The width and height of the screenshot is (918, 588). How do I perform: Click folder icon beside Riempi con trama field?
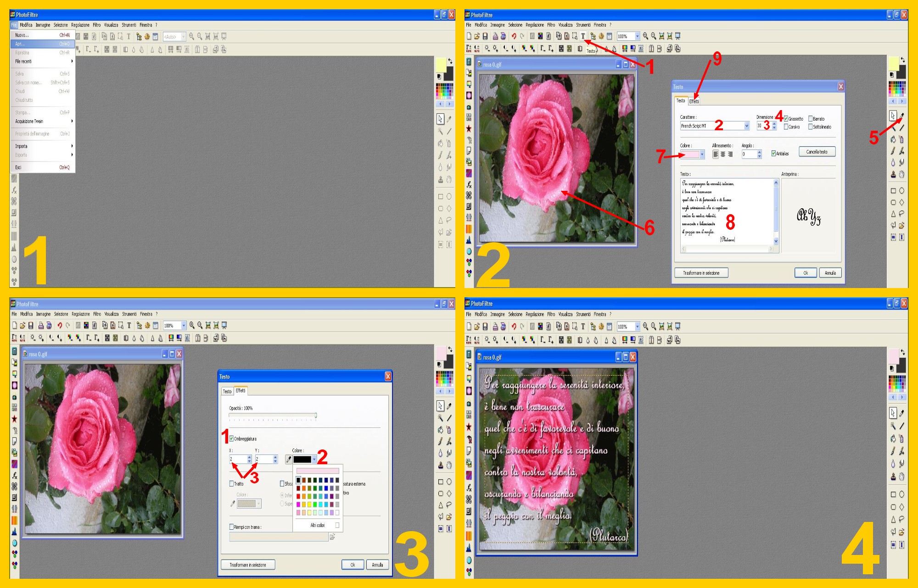click(332, 537)
